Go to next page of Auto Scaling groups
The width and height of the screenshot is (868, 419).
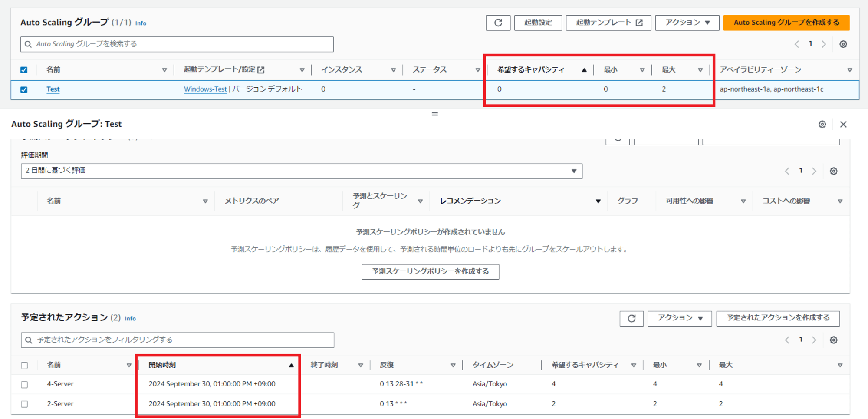point(824,44)
